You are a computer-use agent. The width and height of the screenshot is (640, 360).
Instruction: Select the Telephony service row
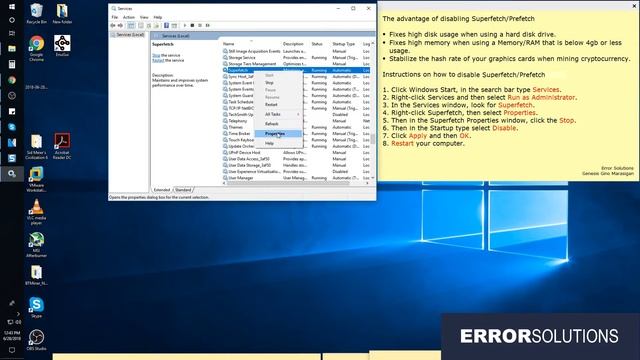click(x=238, y=121)
